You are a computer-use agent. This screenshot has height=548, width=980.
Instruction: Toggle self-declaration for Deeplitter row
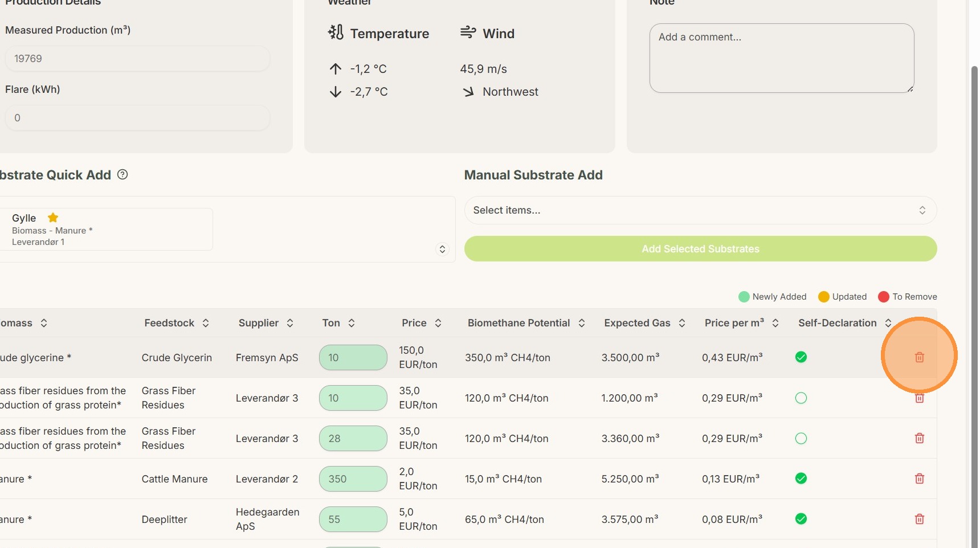(801, 519)
